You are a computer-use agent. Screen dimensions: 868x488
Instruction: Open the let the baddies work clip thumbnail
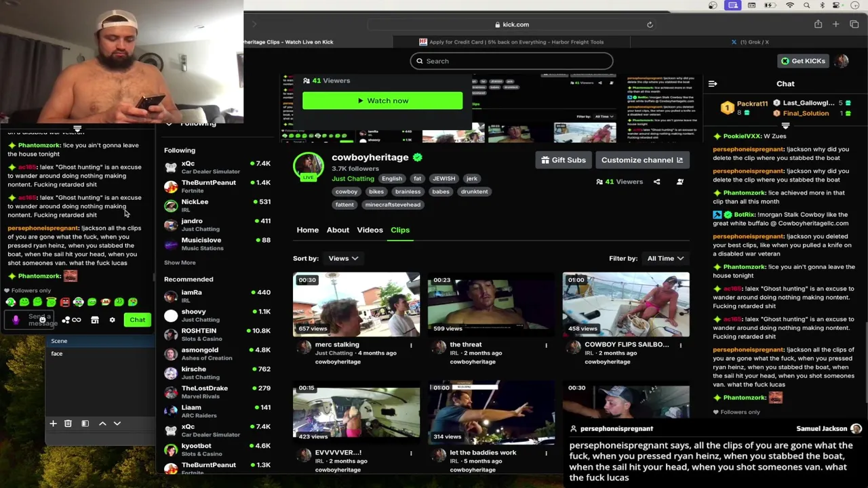pos(491,413)
